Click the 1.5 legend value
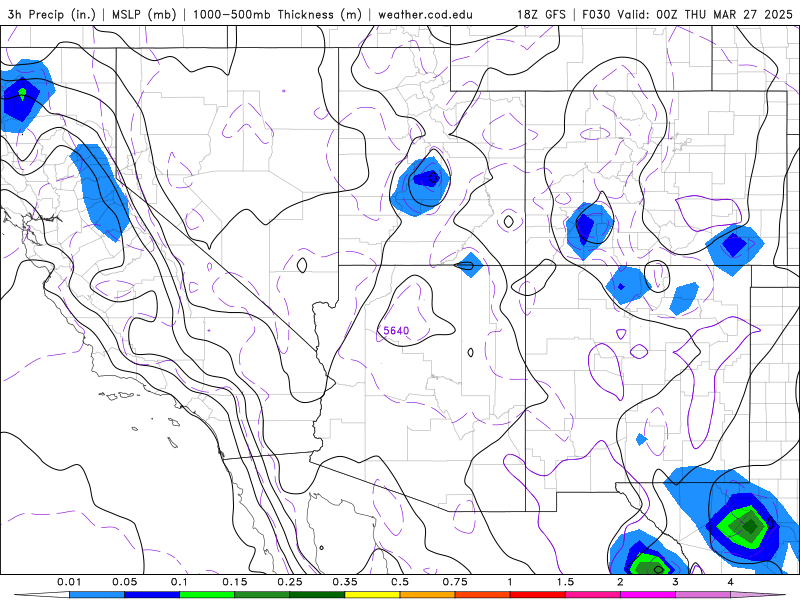800x600 pixels. tap(565, 582)
